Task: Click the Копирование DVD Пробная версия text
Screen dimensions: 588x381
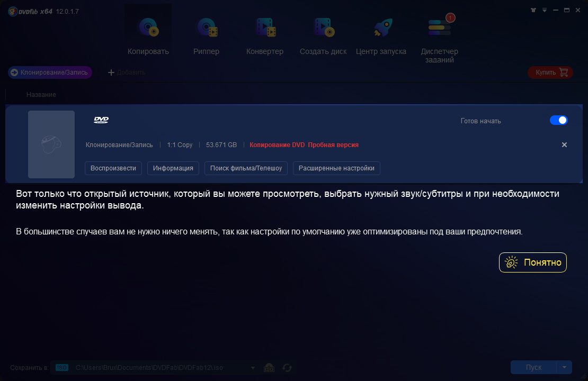Action: (x=304, y=144)
